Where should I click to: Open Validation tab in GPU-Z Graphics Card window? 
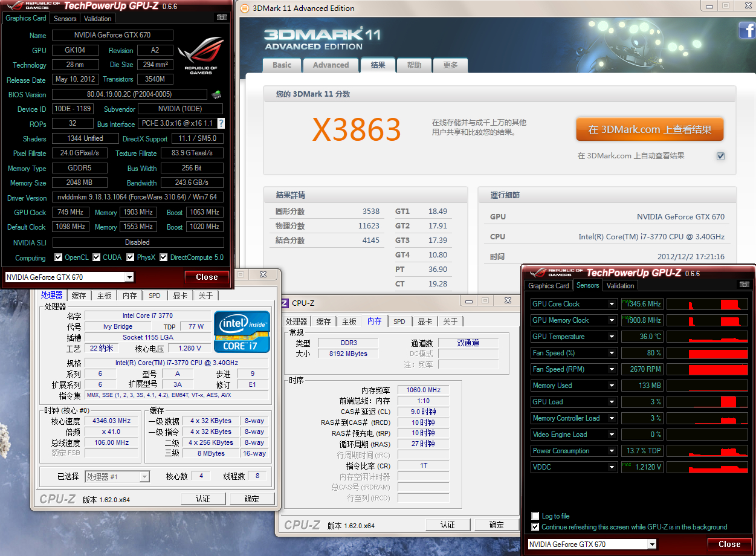click(98, 19)
